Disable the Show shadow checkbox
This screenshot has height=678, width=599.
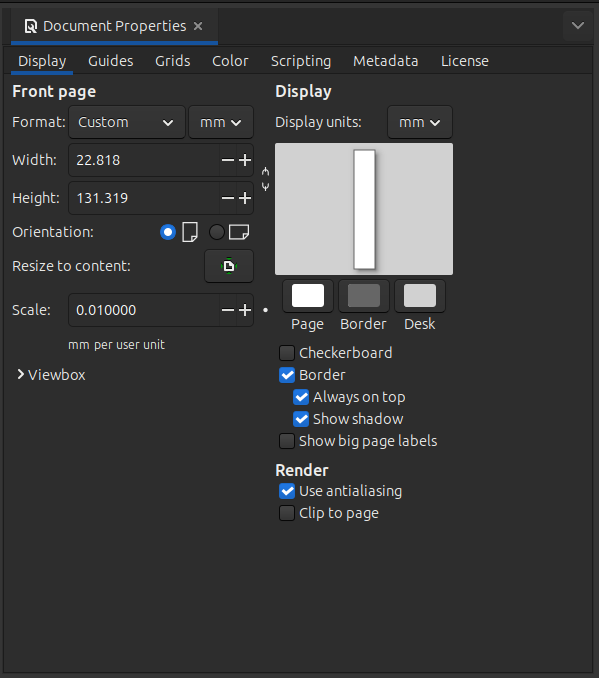[301, 419]
